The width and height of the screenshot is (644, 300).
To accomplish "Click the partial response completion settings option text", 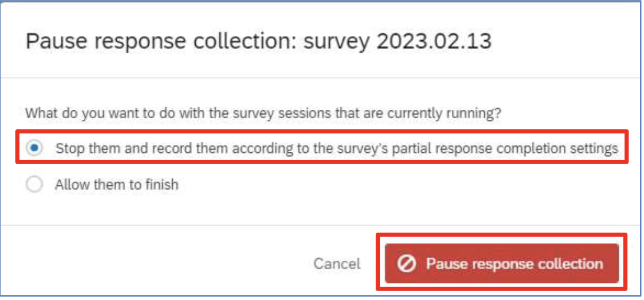I will click(337, 149).
